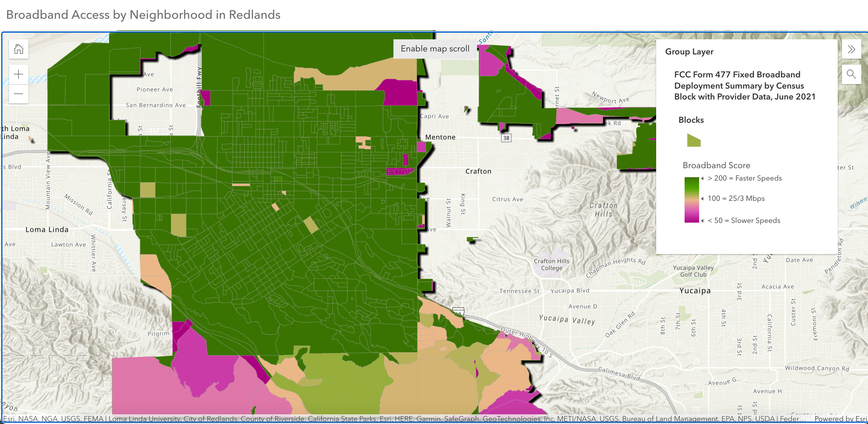Image resolution: width=868 pixels, height=424 pixels.
Task: Click the FCC Form 477 layer title
Action: coord(745,86)
